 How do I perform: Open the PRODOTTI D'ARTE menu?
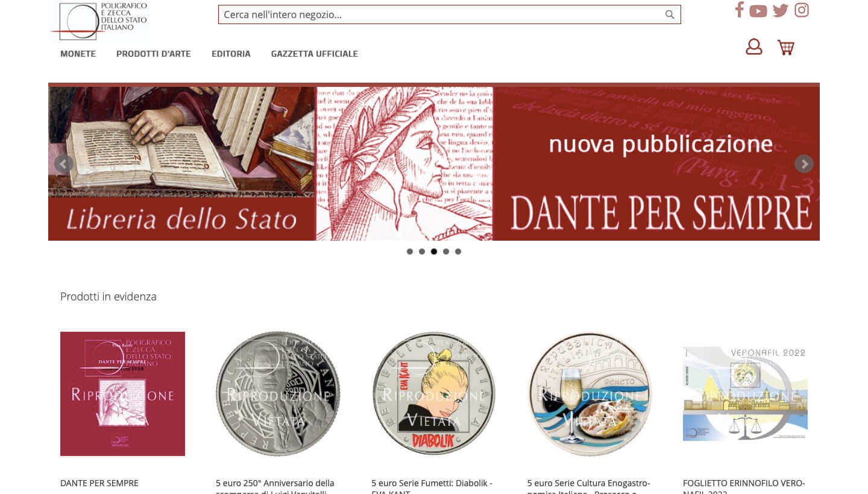154,54
